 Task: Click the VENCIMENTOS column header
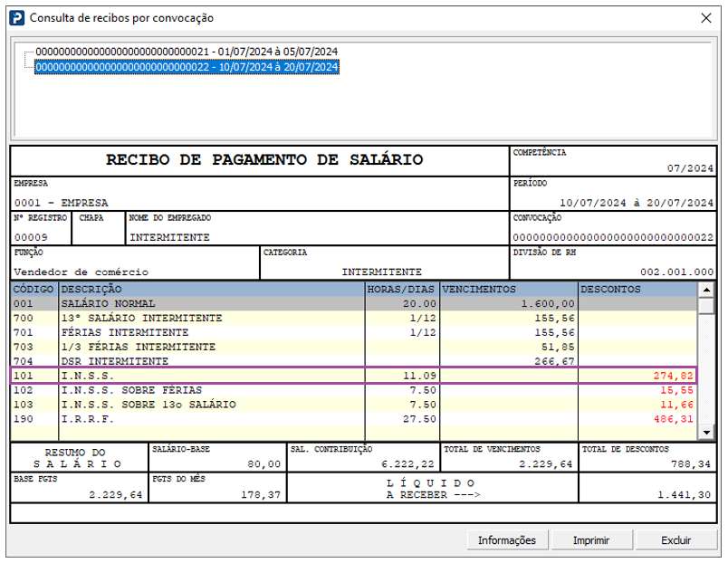(x=509, y=289)
